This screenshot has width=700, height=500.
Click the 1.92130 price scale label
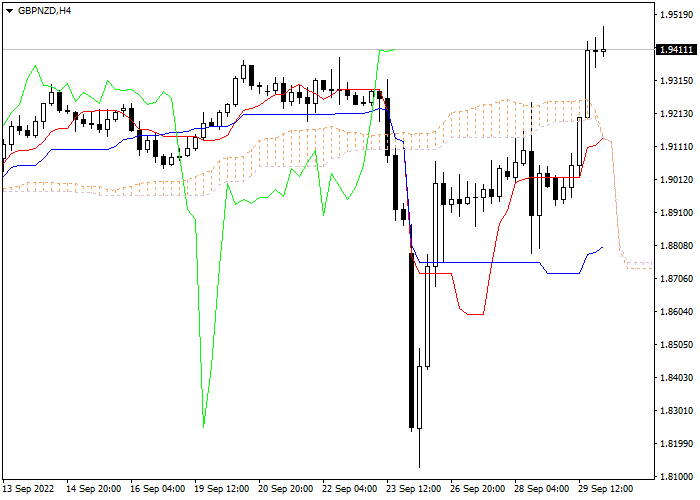click(676, 114)
